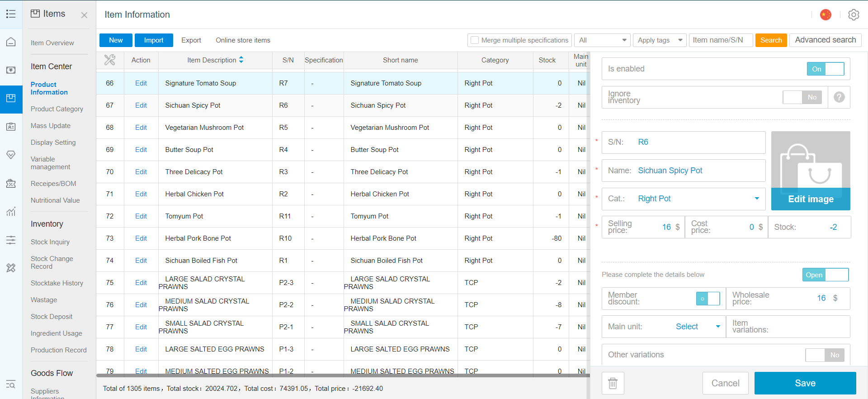Open the home icon in the left sidebar
This screenshot has height=399, width=868.
11,42
